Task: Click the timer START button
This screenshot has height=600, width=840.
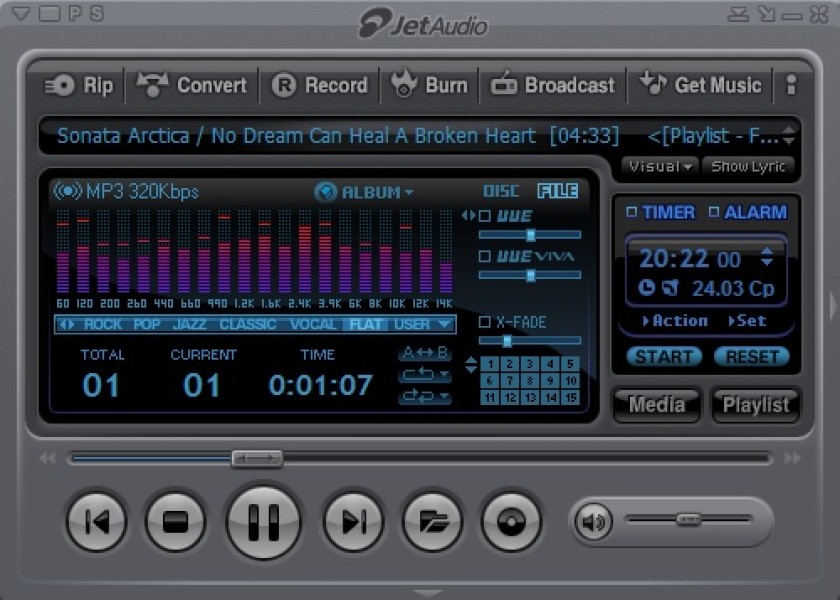Action: point(664,356)
